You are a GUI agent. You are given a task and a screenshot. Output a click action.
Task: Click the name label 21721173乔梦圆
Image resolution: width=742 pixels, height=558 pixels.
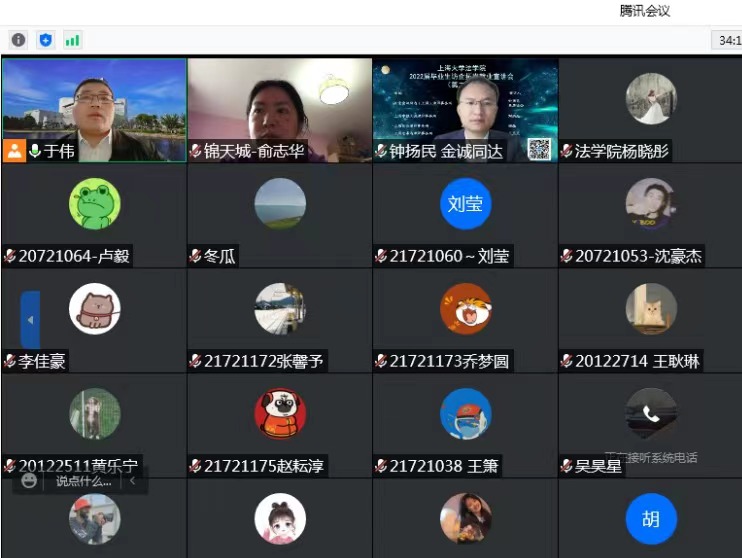[x=449, y=361]
